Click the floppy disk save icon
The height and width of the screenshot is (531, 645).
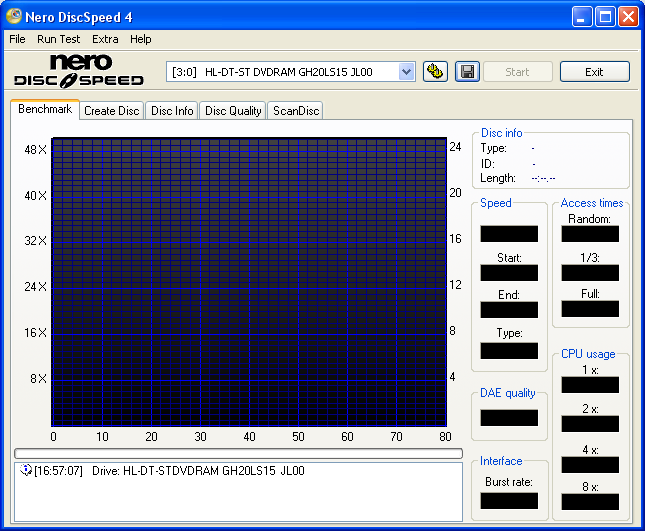[466, 72]
